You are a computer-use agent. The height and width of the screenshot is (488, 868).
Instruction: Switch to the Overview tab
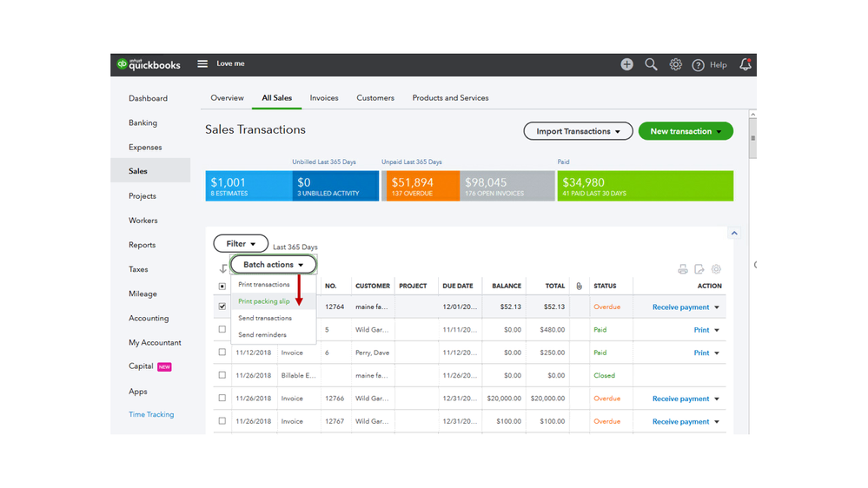click(x=227, y=98)
